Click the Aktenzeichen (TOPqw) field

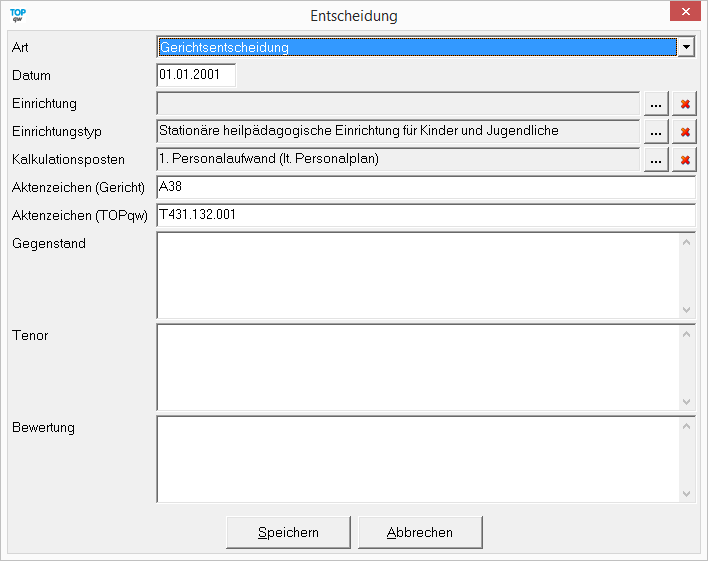coord(425,215)
